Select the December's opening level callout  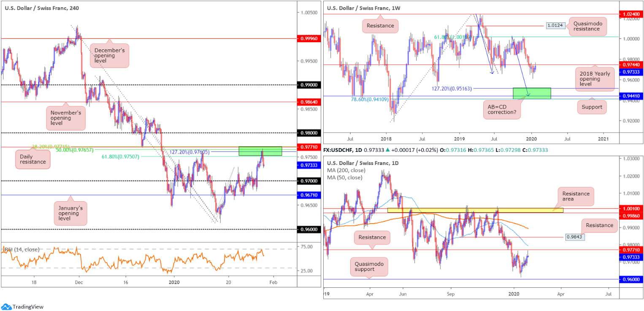pos(110,57)
